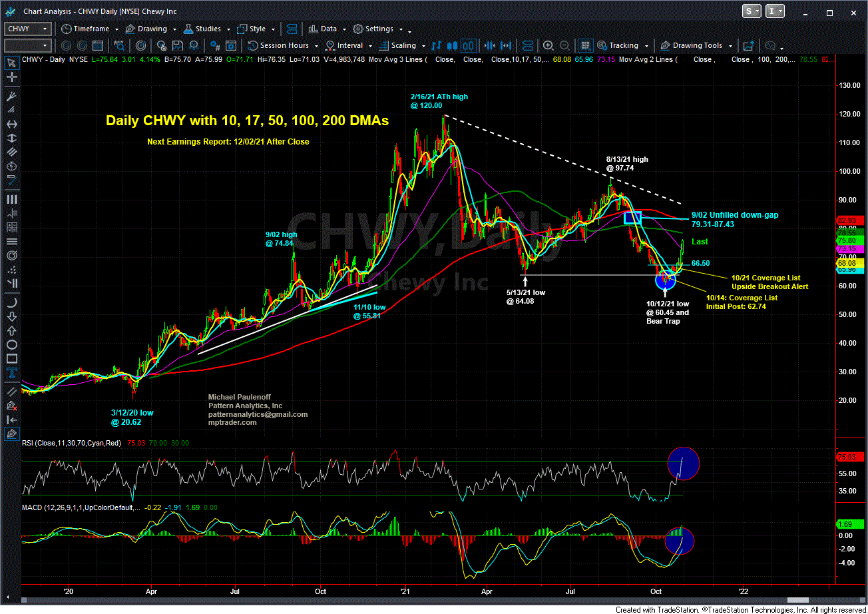Expand the Session Hours dropdown arrow
Viewport: 868px width, 614px height.
316,46
